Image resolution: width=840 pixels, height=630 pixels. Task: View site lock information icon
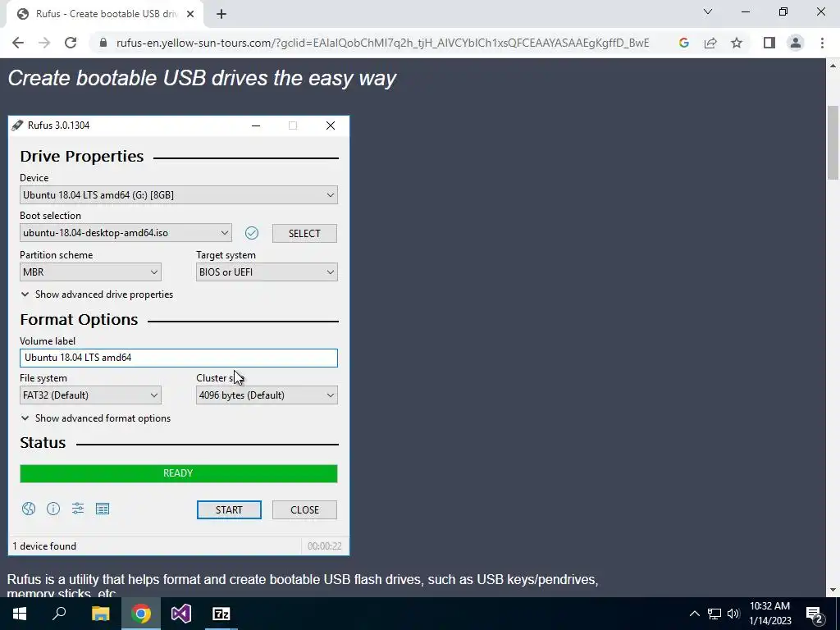103,43
